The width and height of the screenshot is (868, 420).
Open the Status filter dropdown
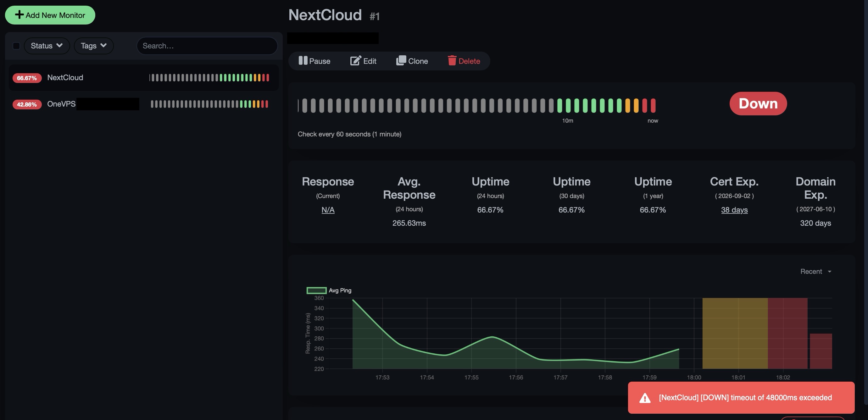pyautogui.click(x=47, y=46)
